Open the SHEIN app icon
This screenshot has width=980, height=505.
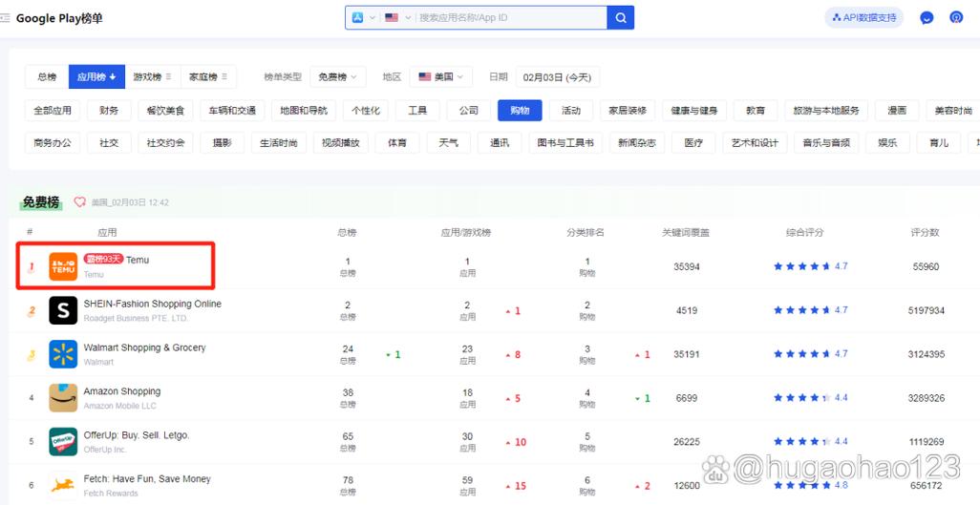click(x=63, y=310)
